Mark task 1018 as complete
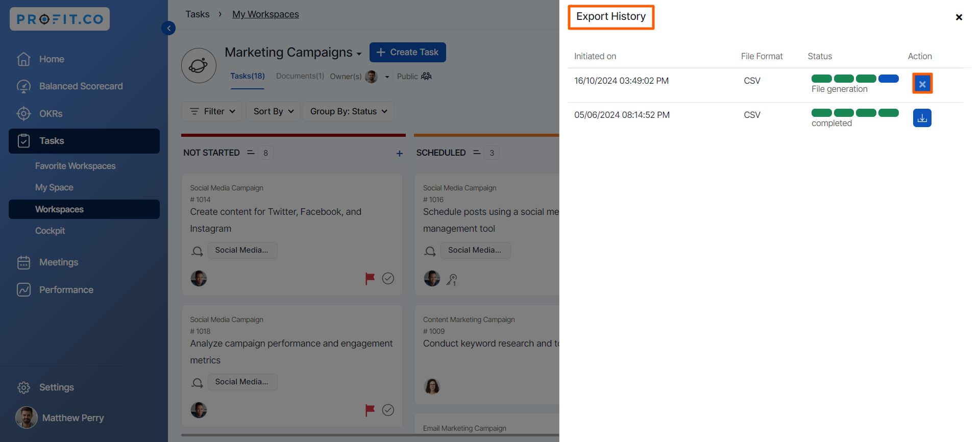Image resolution: width=980 pixels, height=442 pixels. (x=388, y=410)
